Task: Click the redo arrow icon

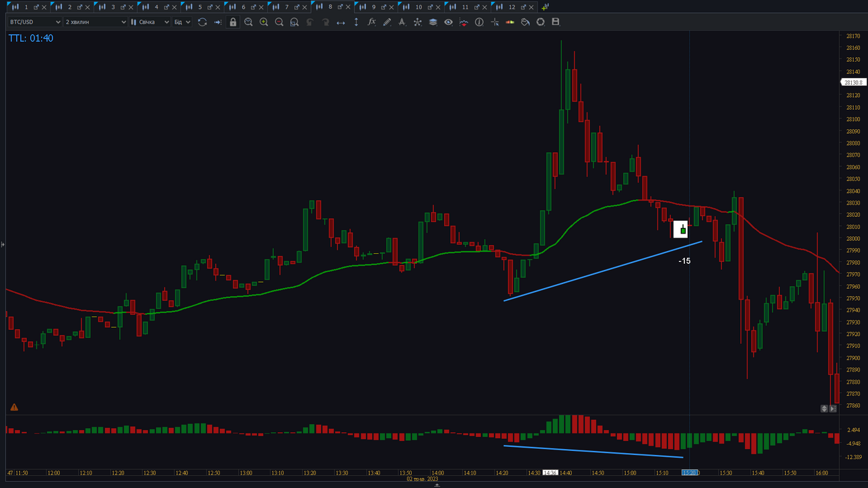Action: (325, 22)
